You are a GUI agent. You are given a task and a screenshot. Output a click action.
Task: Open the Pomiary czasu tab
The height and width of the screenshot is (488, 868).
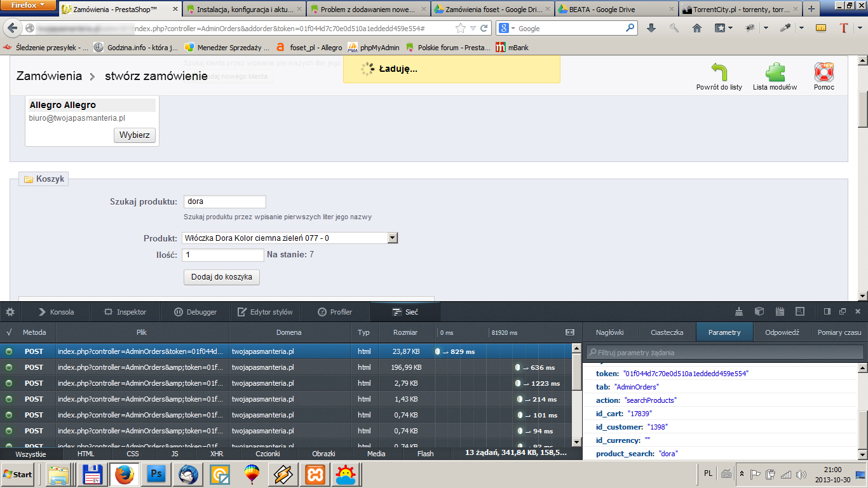pyautogui.click(x=839, y=332)
